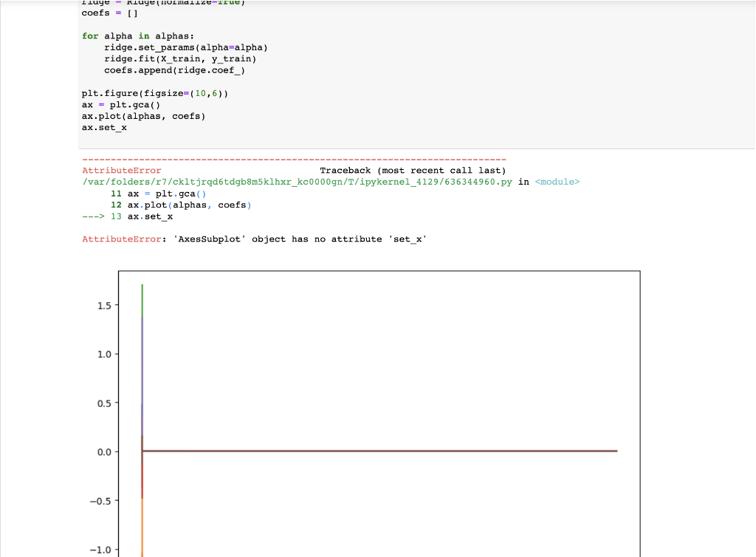Select the ipykernel file path in the traceback

pyautogui.click(x=295, y=181)
